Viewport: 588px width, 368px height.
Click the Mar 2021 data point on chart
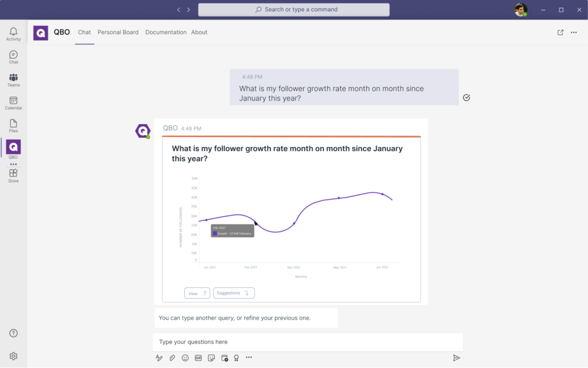[x=295, y=223]
